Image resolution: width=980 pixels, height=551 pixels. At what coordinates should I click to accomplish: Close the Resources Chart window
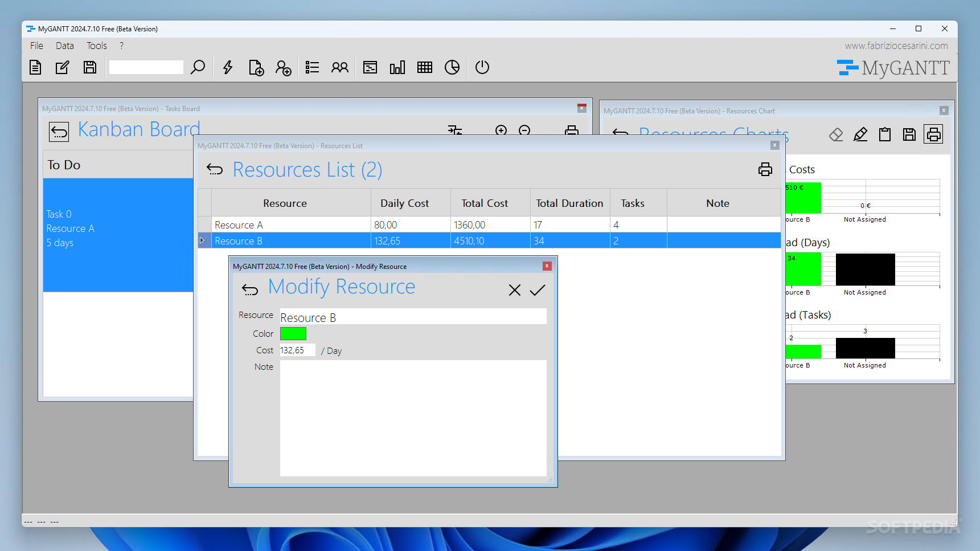tap(944, 111)
